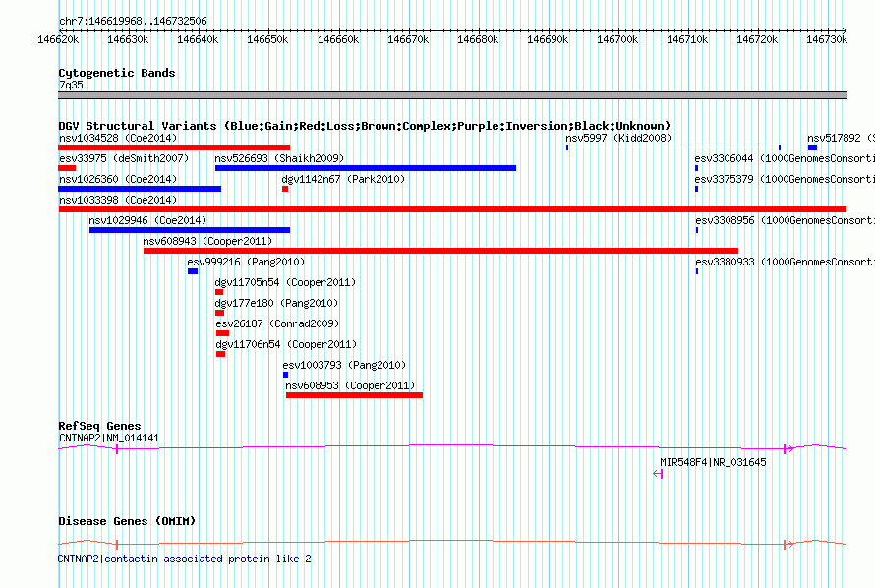Select the esv33975 (deSmith2007) variant label
Screen dimensions: 875x588
[124, 158]
